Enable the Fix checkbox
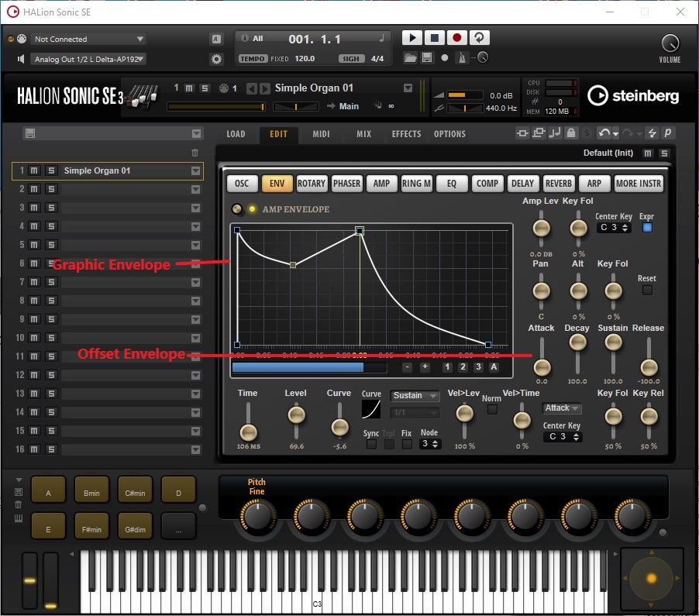Viewport: 699px width, 616px height. [407, 445]
